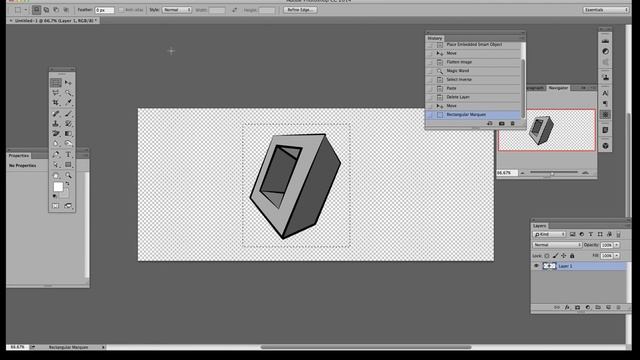The width and height of the screenshot is (640, 360).
Task: Open the layer filter Kind dropdown
Action: click(x=549, y=234)
